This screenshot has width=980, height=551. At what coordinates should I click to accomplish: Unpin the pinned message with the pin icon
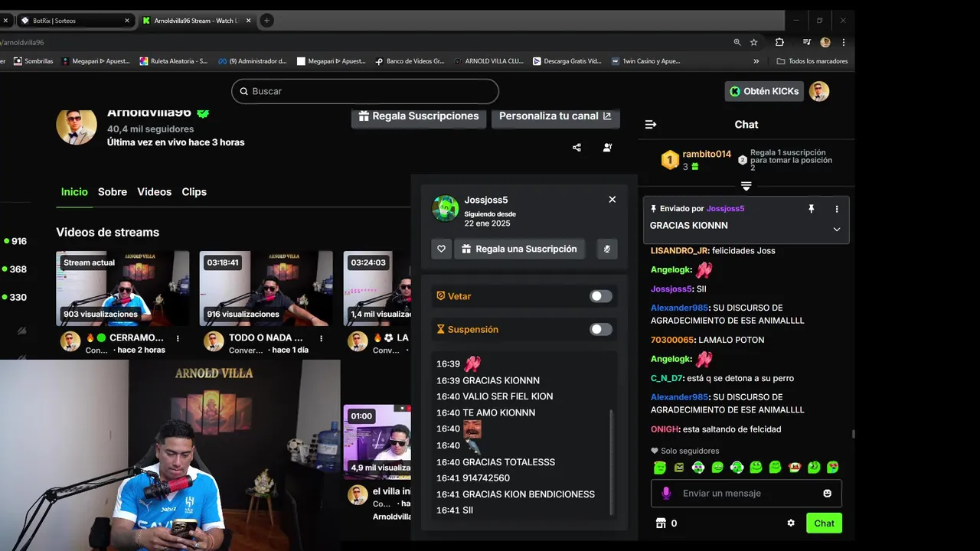pos(811,208)
